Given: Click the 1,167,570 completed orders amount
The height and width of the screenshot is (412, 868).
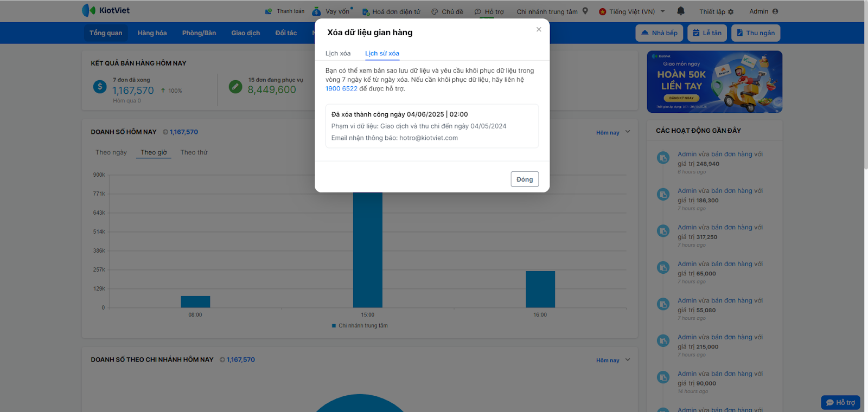Looking at the screenshot, I should [133, 91].
